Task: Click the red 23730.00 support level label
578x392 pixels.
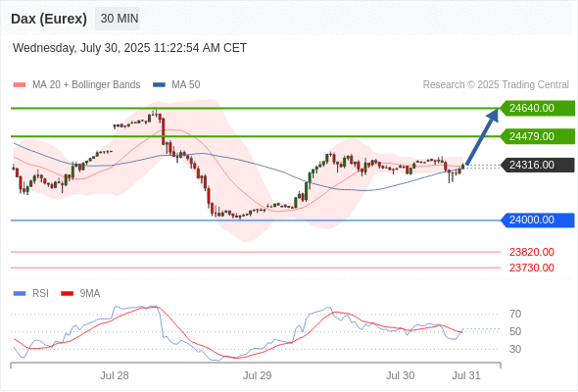Action: click(532, 268)
